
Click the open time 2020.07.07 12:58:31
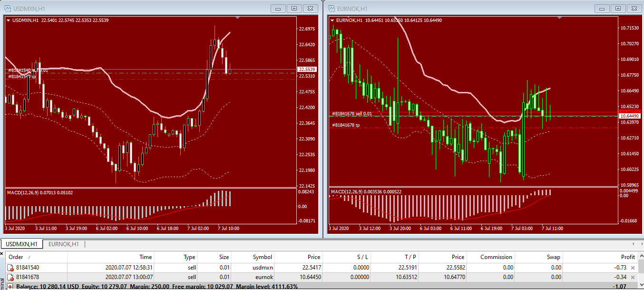128,268
